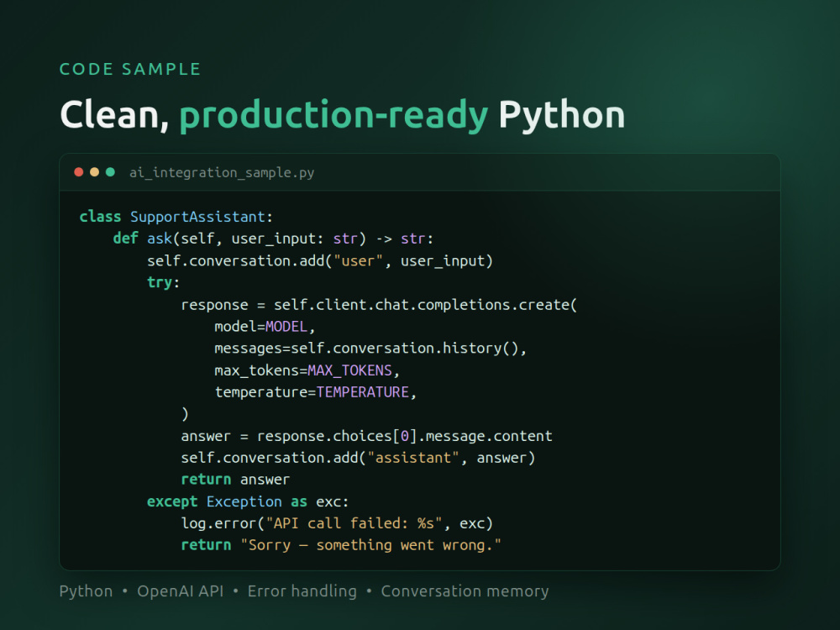Click the red dot in code window header
Image resolution: width=840 pixels, height=630 pixels.
pyautogui.click(x=79, y=172)
